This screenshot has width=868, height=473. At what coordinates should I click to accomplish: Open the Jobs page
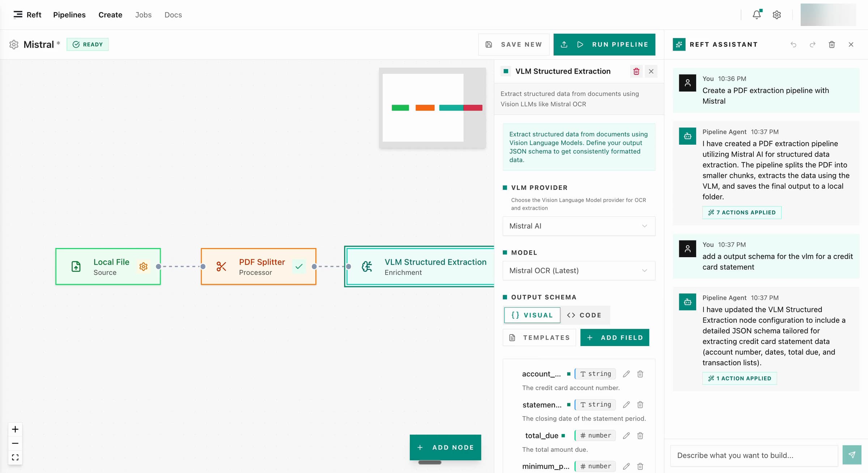pyautogui.click(x=143, y=15)
